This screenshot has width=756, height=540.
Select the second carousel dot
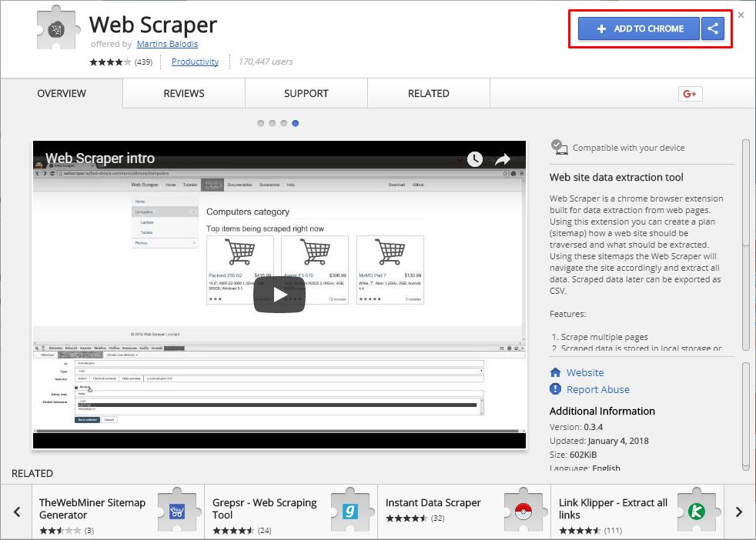click(273, 123)
